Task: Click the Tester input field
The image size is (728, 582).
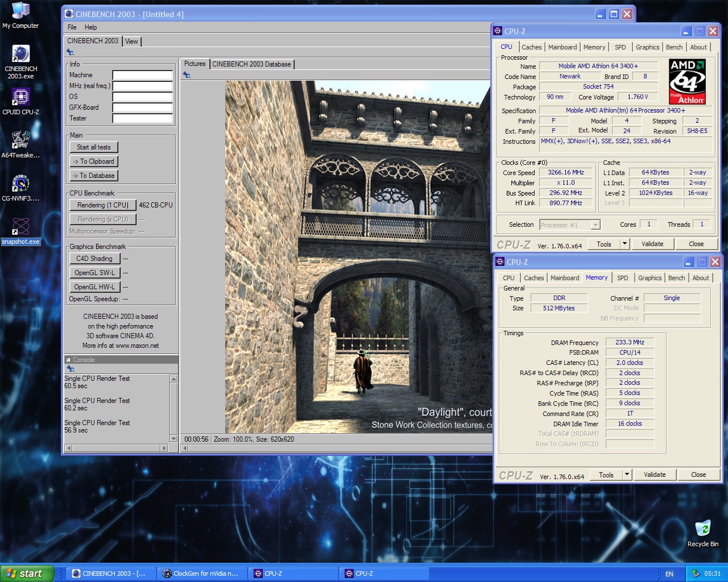Action: click(x=142, y=118)
